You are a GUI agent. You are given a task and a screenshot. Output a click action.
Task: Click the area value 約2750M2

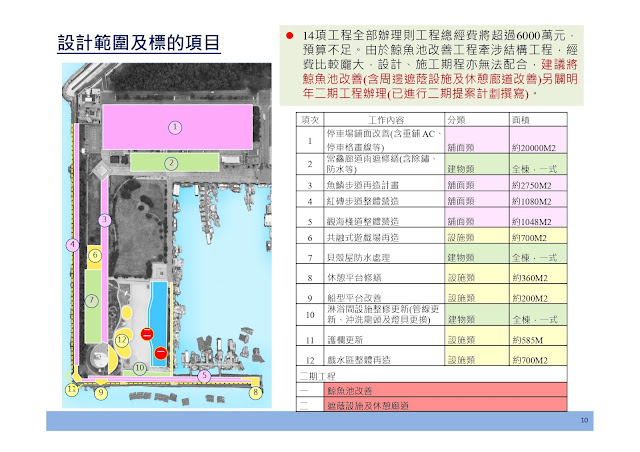click(532, 185)
